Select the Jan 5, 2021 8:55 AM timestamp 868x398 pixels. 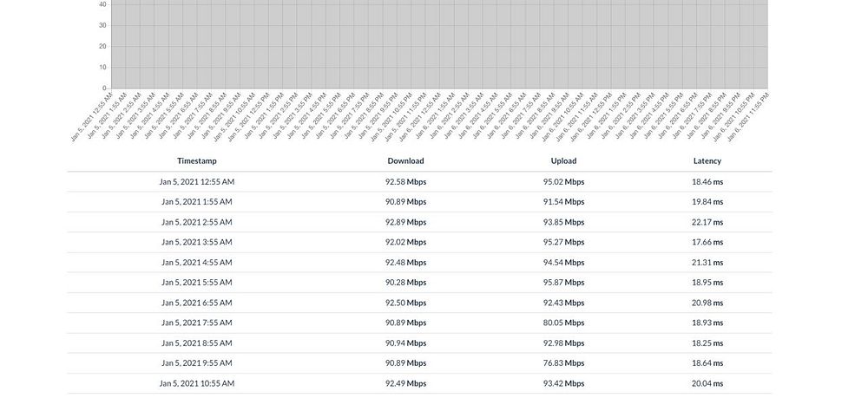pos(196,343)
